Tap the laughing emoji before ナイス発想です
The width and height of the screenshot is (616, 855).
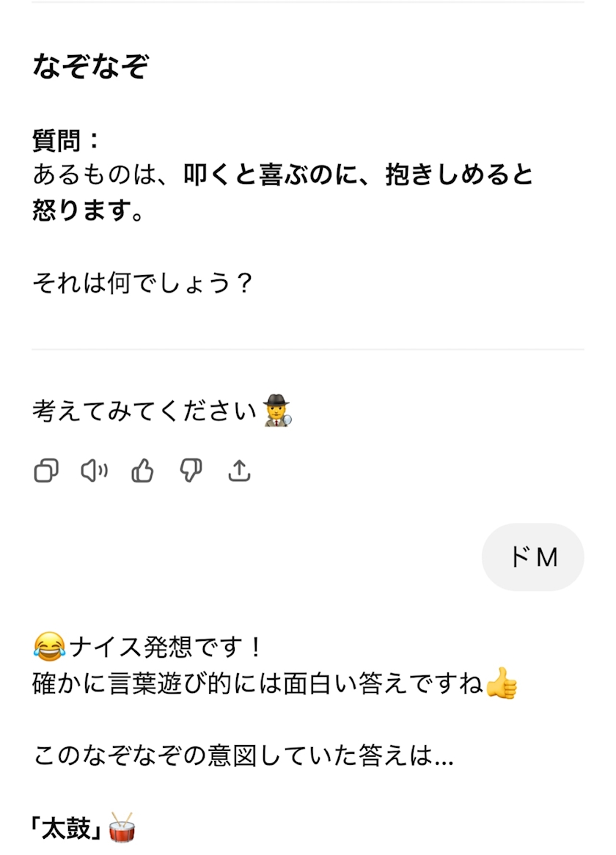point(49,647)
